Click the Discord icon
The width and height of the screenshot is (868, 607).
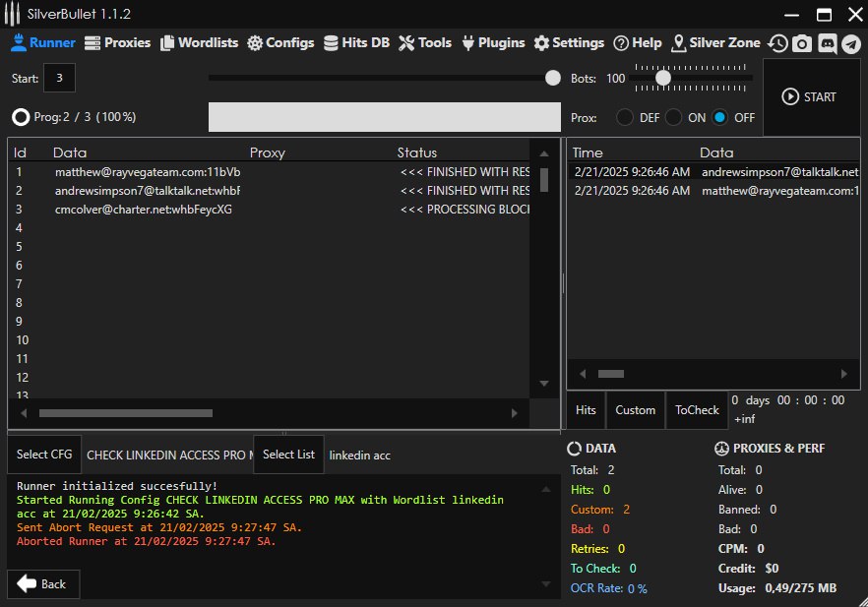click(827, 43)
